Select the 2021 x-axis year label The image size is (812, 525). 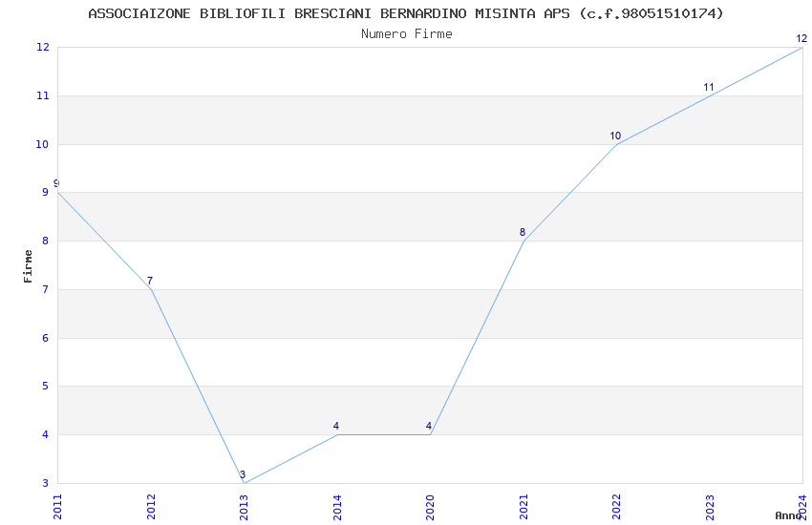(x=524, y=507)
